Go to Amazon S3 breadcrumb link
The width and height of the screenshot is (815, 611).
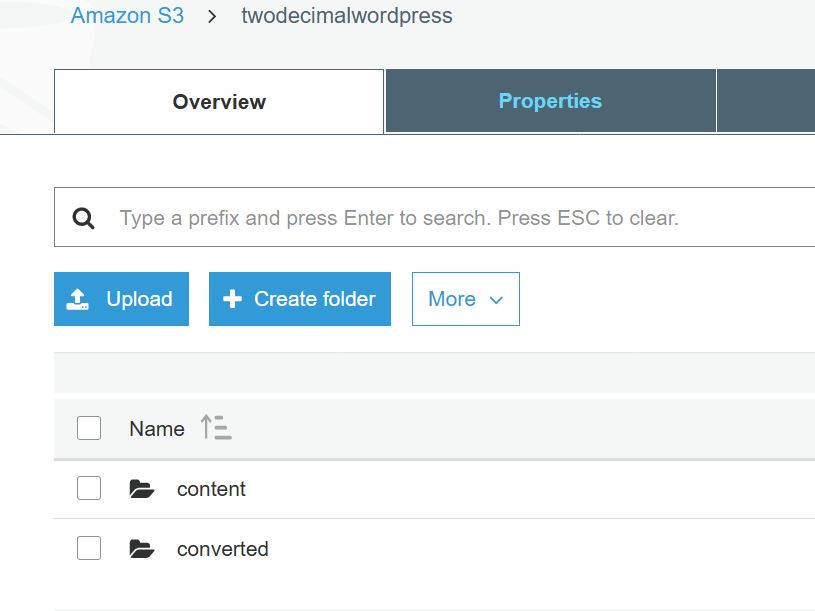127,16
